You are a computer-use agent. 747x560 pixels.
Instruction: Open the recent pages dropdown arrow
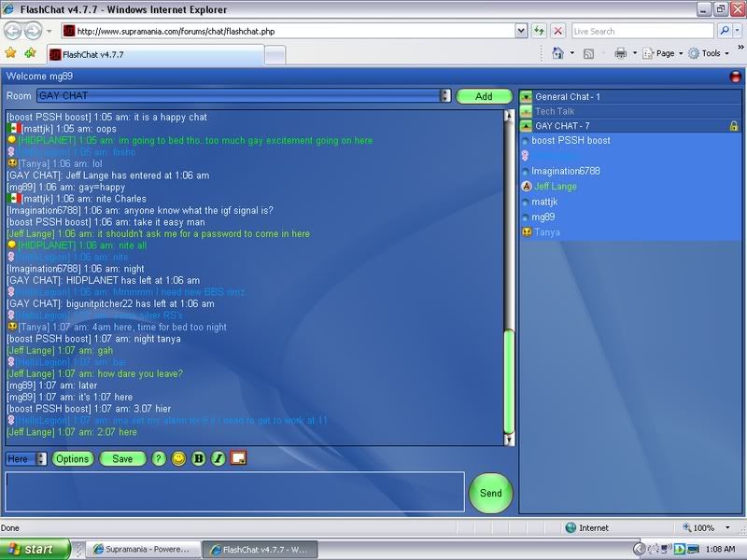49,32
